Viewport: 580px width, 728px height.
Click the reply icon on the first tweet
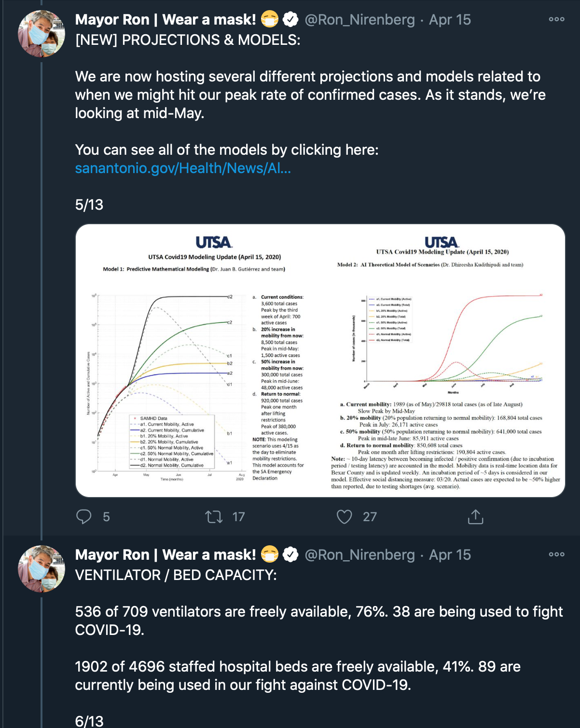point(84,517)
